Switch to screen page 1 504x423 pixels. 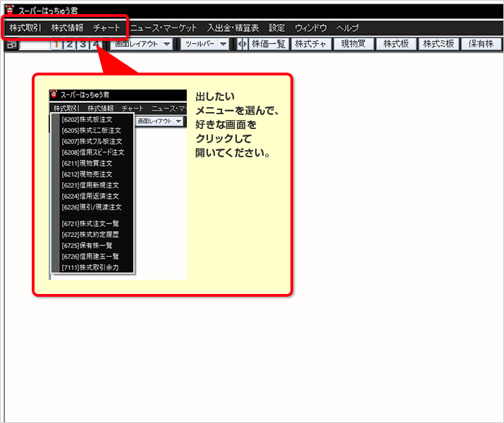(x=57, y=44)
